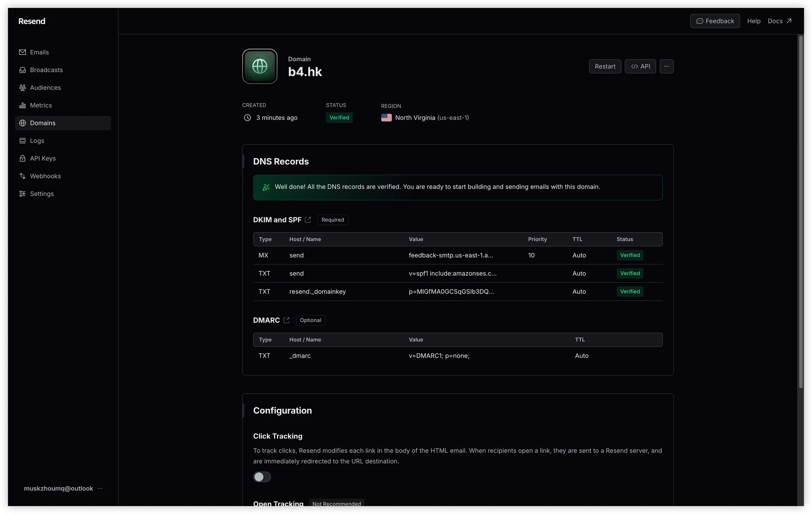Enable the Click Tracking toggle
The width and height of the screenshot is (812, 514).
pos(262,477)
